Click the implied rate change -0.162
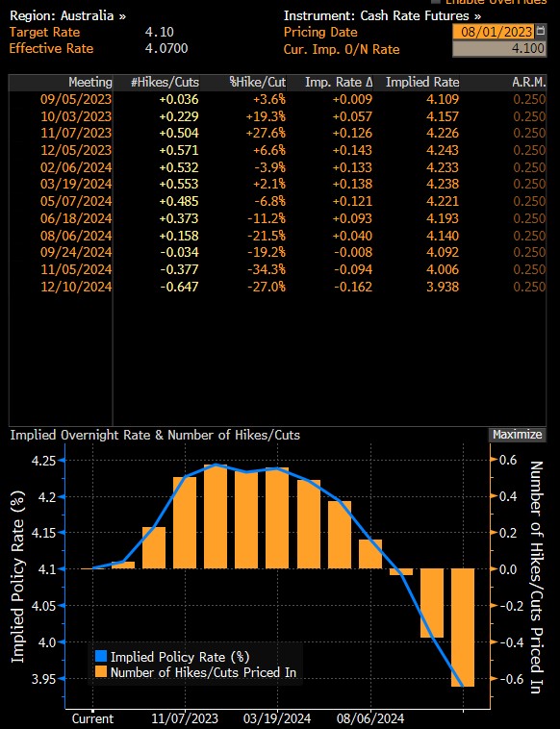The image size is (560, 729). (x=353, y=287)
